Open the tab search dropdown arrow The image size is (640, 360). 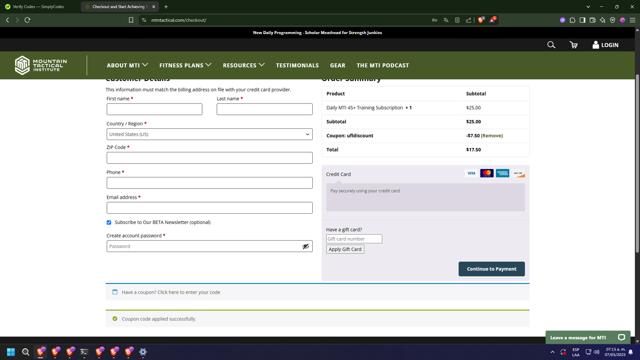point(588,7)
